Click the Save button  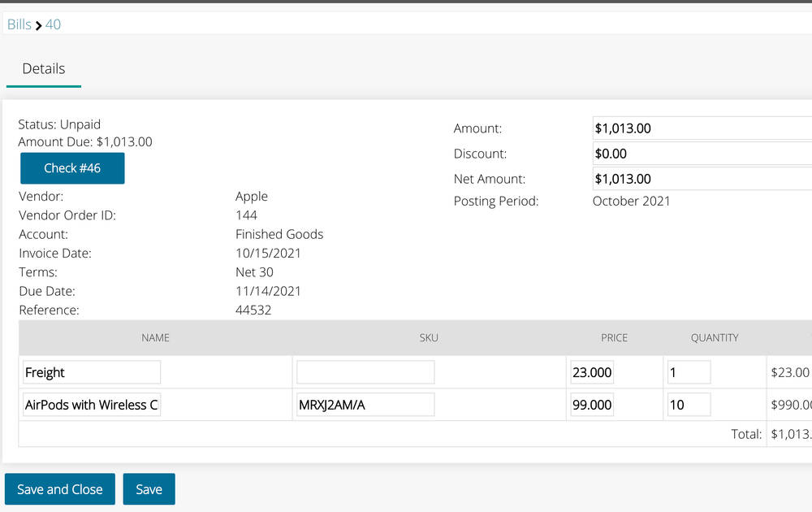(149, 489)
